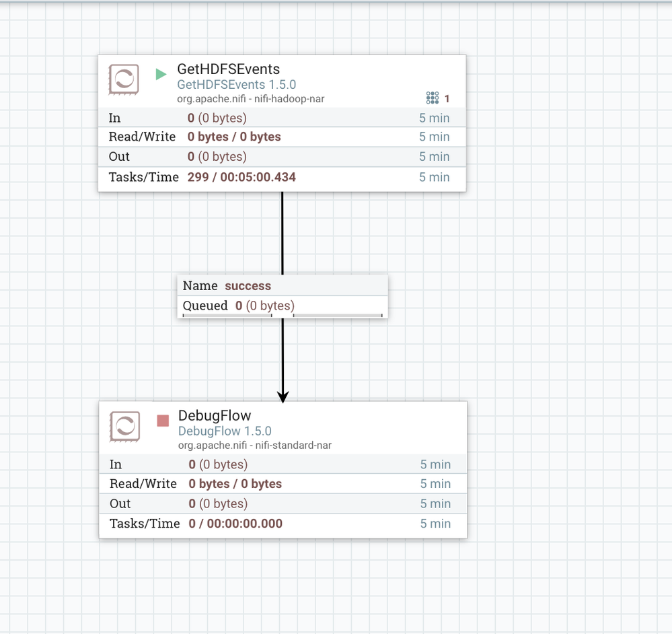Click the red stopped status indicator
The height and width of the screenshot is (634, 672).
(x=163, y=421)
